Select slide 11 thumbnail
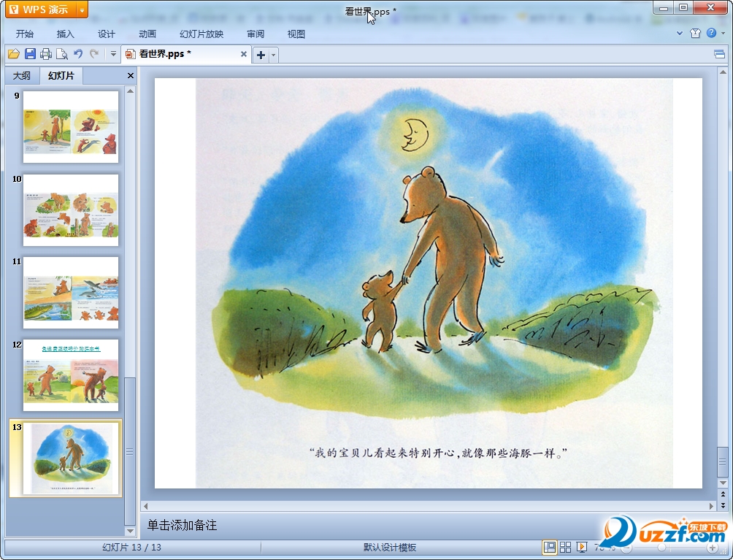Image resolution: width=733 pixels, height=560 pixels. pos(71,293)
